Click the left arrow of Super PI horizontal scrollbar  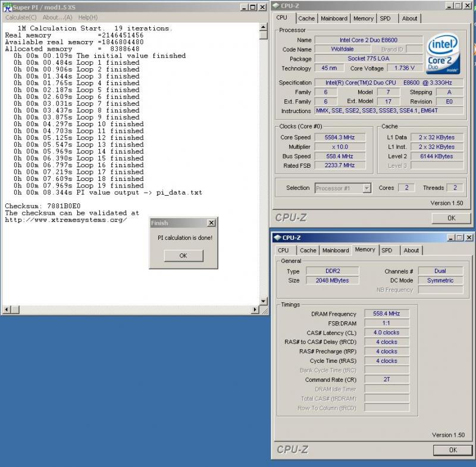(x=7, y=309)
